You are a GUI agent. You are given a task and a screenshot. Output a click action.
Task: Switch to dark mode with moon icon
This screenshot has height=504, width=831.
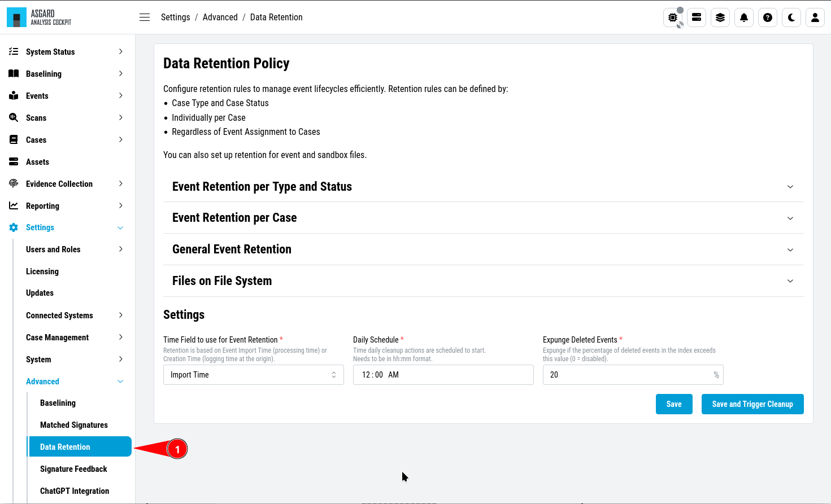[x=791, y=17]
